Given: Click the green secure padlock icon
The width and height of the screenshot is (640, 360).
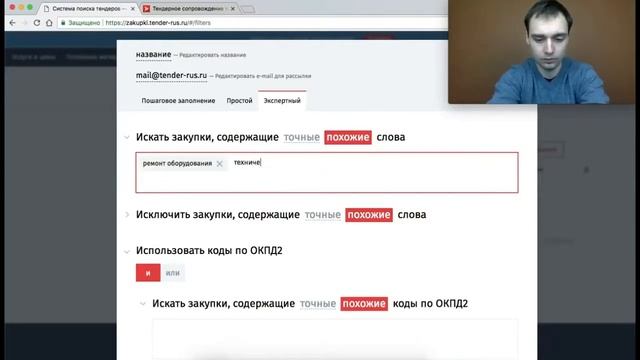Looking at the screenshot, I should click(63, 23).
